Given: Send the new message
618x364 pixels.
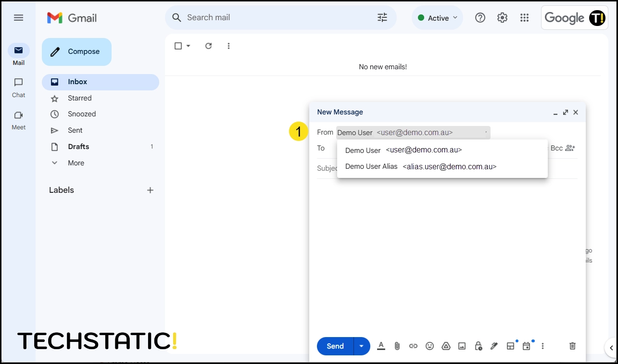Looking at the screenshot, I should (x=335, y=346).
